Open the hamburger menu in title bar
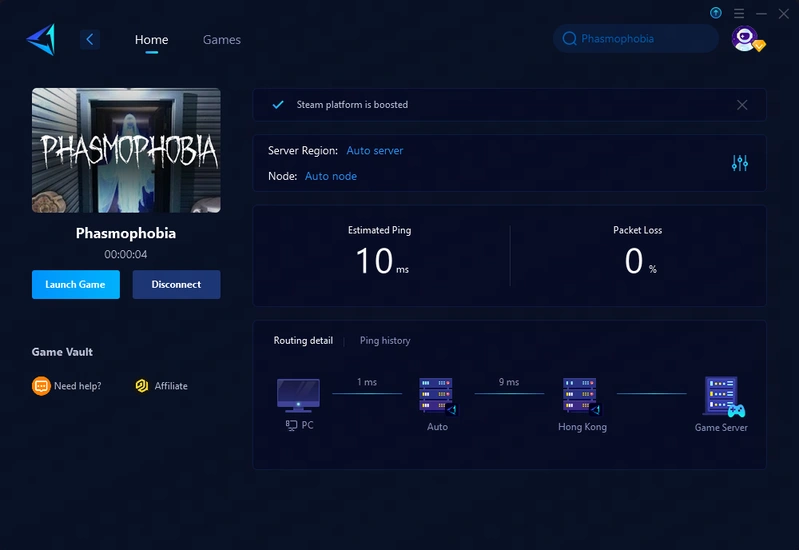Viewport: 799px width, 550px height. (739, 13)
